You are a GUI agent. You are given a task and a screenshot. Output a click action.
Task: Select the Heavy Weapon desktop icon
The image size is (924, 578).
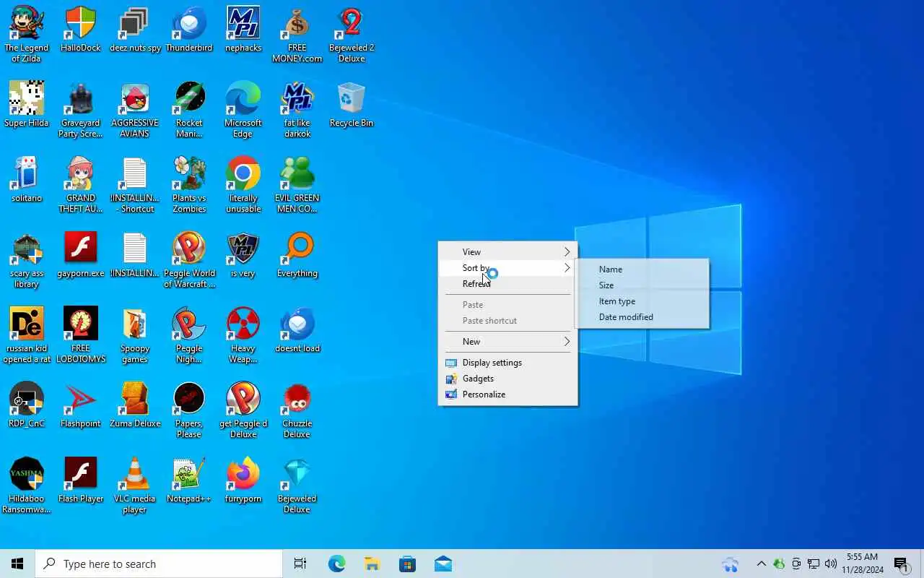pos(243,335)
